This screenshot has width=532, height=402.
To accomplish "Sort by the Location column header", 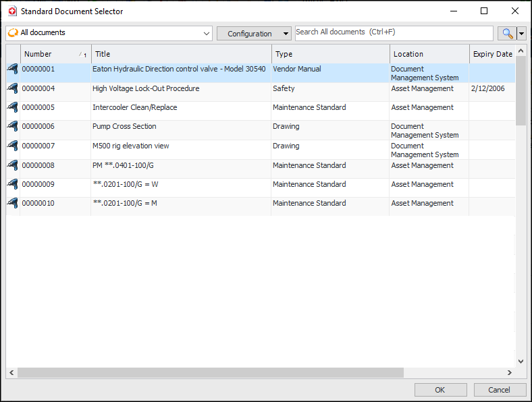I will click(x=429, y=54).
